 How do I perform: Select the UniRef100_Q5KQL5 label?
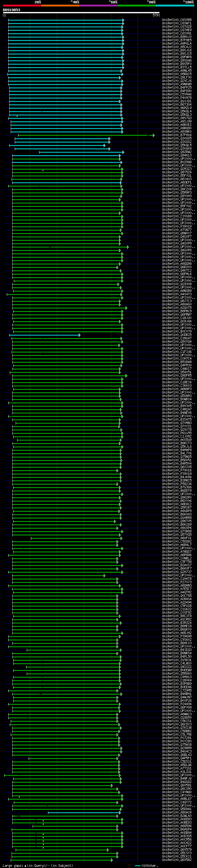[177, 145]
